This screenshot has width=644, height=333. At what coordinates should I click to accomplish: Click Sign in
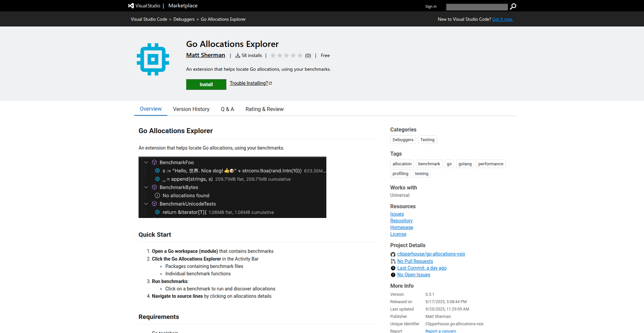pos(431,6)
